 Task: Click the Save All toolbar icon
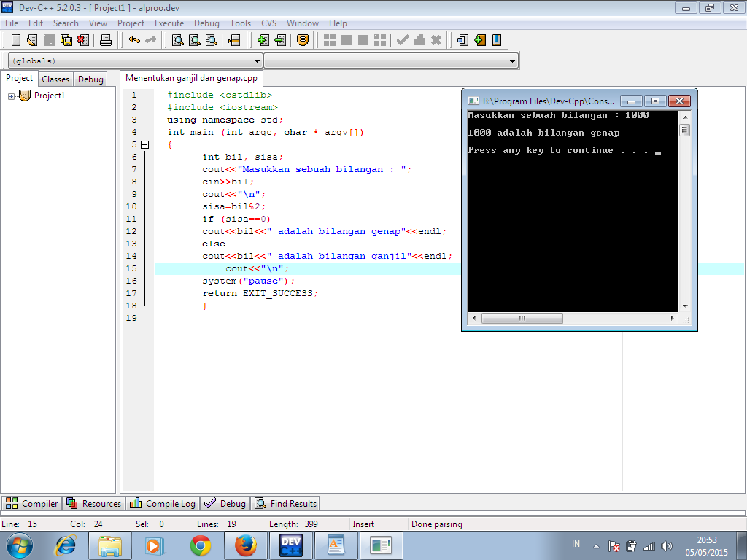(x=66, y=40)
